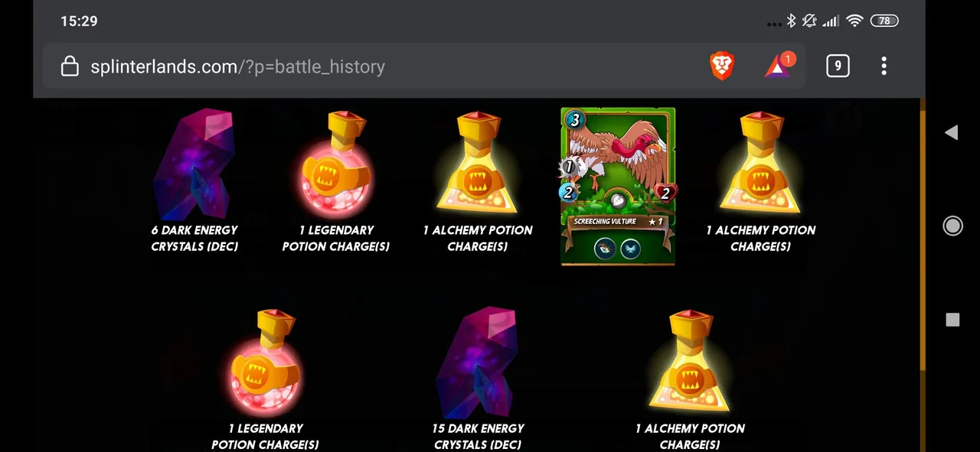Open the Screeching Vulture card
The height and width of the screenshot is (452, 980).
point(618,187)
